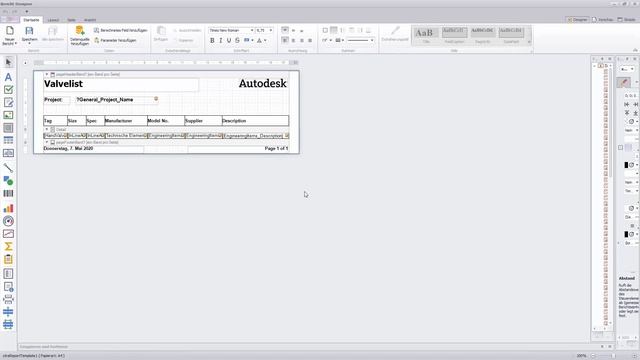
Task: Open the Ansicht ribbon tab
Action: tap(90, 20)
